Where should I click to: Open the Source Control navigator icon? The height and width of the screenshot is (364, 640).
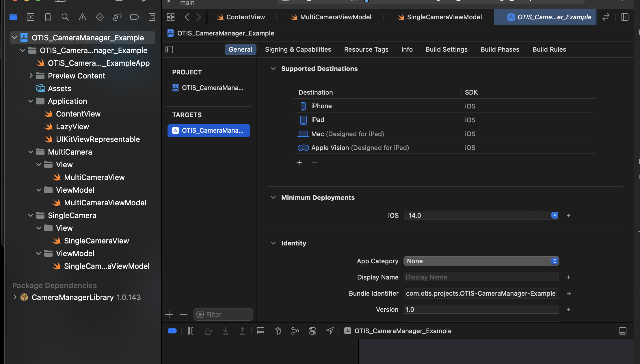(x=31, y=17)
